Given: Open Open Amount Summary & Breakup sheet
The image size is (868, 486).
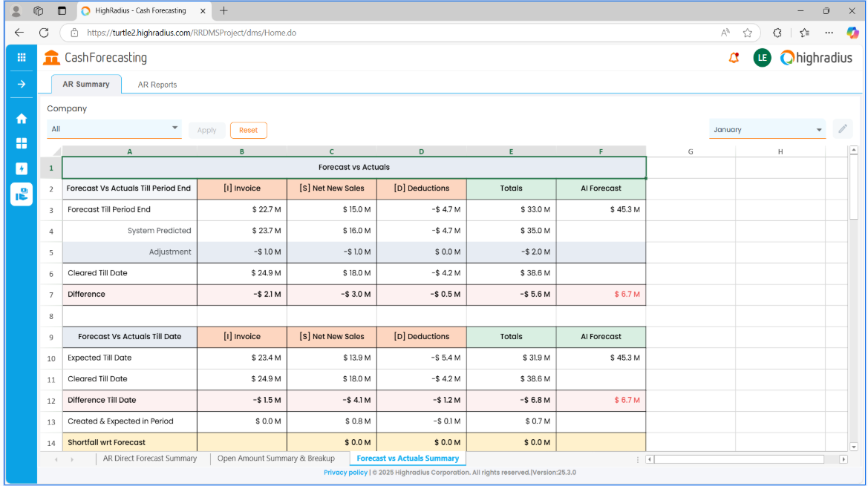Looking at the screenshot, I should 275,459.
